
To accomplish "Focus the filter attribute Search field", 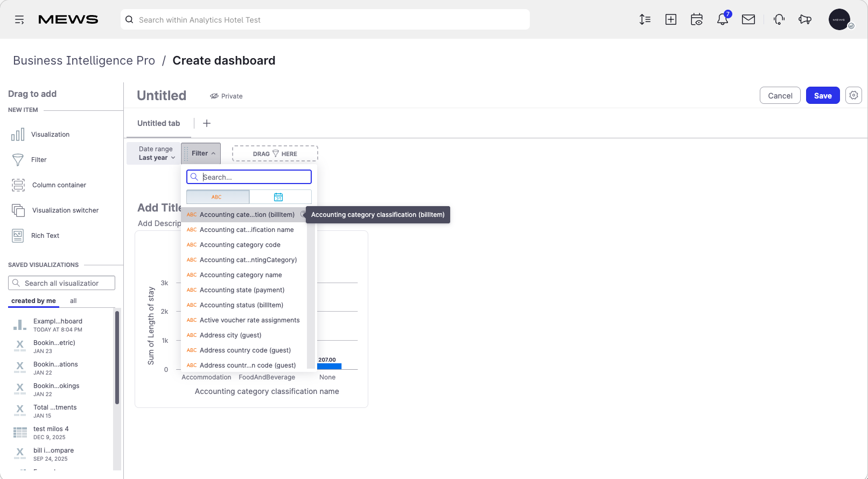I will 249,177.
